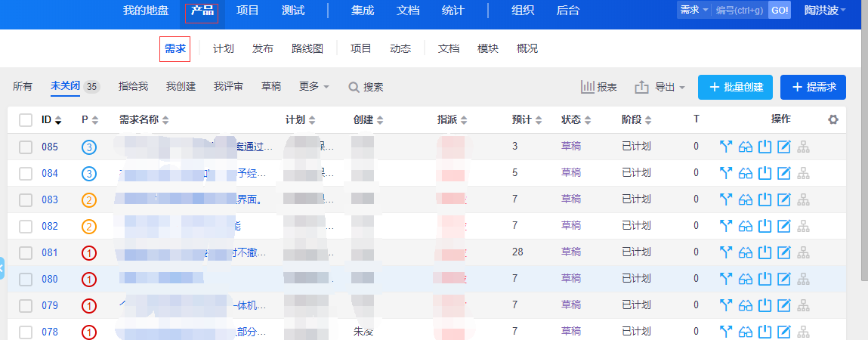This screenshot has height=340, width=868.
Task: Open column settings via the gear icon
Action: tap(832, 119)
